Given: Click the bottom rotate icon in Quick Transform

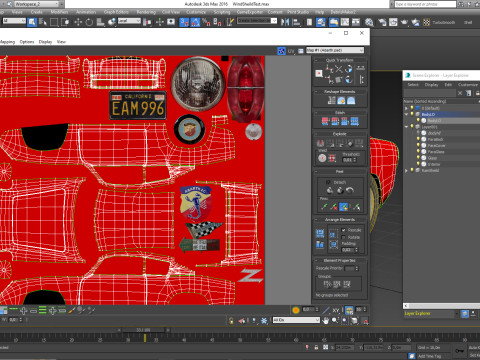Looking at the screenshot, I should coord(349,80).
